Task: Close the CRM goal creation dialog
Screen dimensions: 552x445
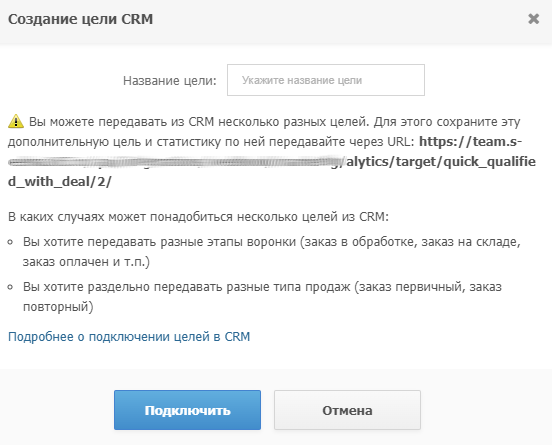Action: (x=534, y=19)
